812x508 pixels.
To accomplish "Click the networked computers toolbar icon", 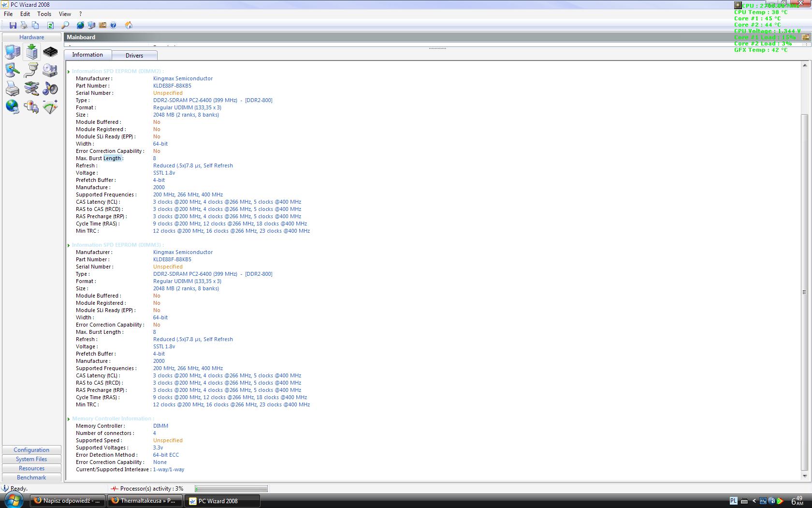I will tap(91, 25).
